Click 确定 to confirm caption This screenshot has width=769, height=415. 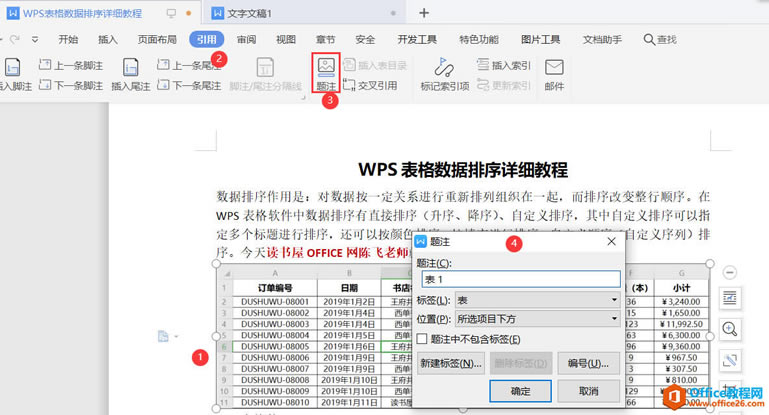[x=520, y=391]
